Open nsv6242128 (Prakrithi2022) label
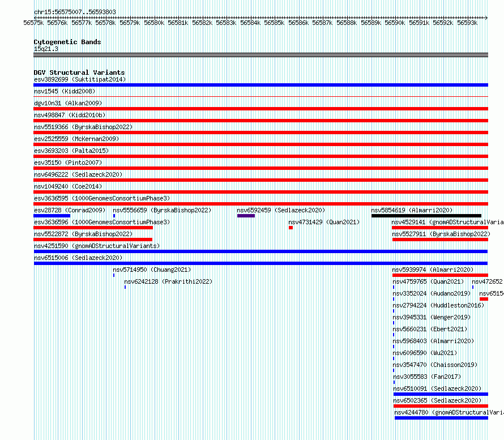 pos(168,281)
